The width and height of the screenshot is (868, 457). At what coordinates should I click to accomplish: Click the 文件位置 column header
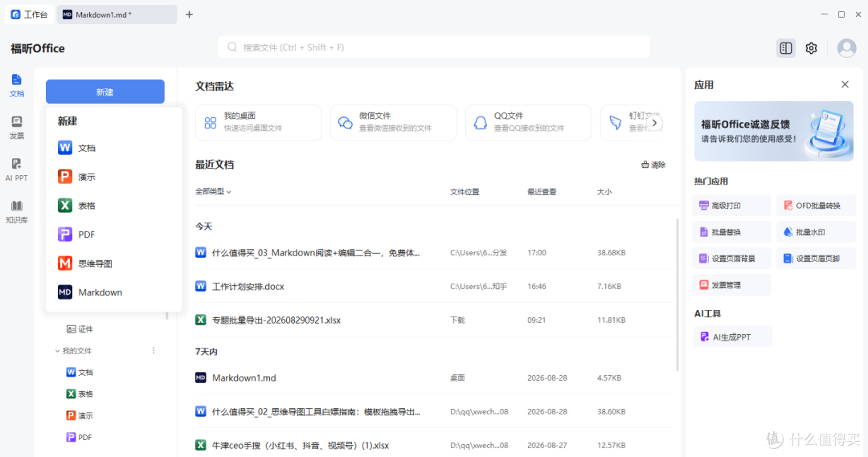(x=465, y=192)
